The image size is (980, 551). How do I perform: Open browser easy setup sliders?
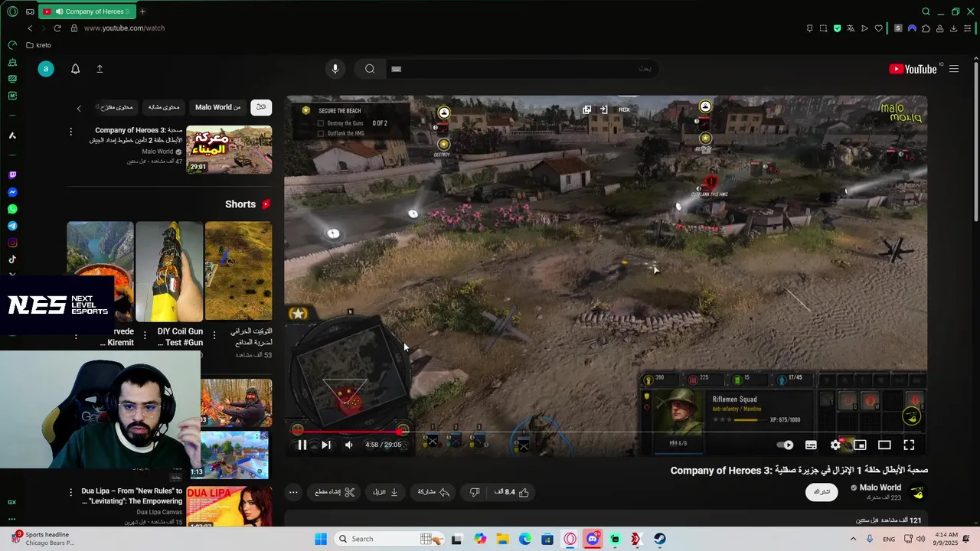pos(967,28)
